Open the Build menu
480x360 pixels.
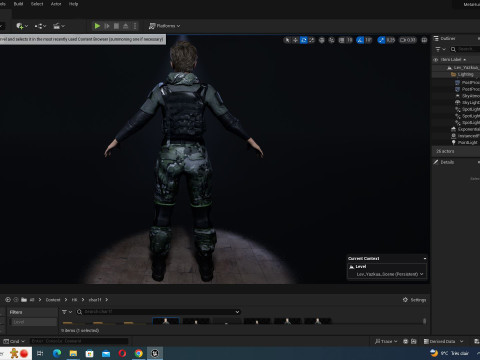click(18, 4)
